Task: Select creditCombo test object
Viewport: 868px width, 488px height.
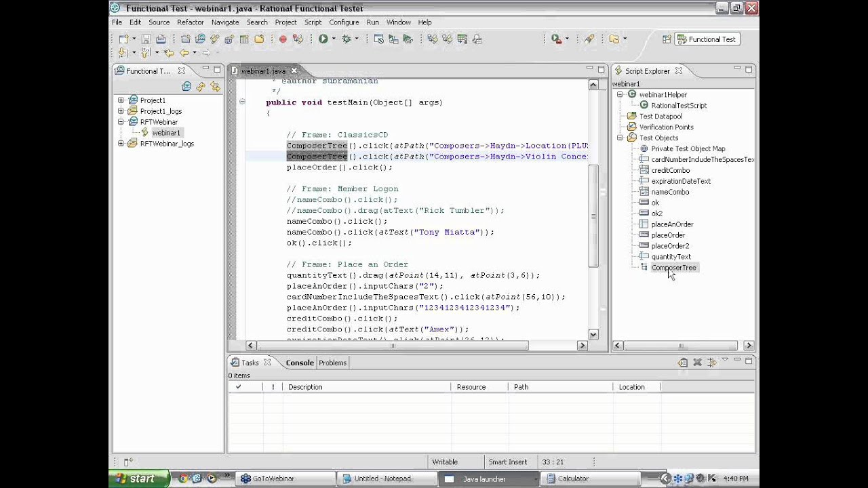Action: (670, 170)
